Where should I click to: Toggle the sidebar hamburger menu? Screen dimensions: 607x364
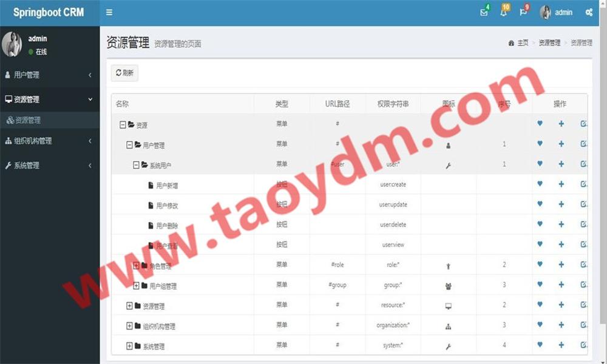coord(109,12)
